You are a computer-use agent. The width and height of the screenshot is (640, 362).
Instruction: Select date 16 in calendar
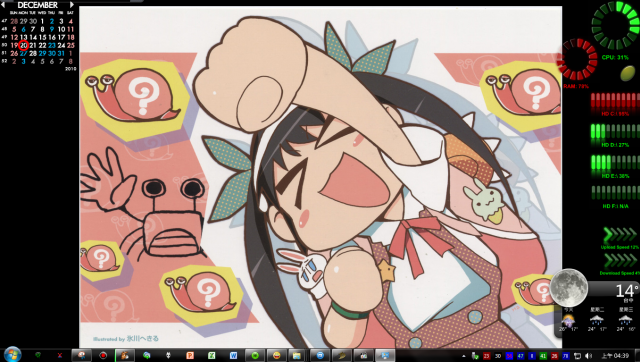52,37
